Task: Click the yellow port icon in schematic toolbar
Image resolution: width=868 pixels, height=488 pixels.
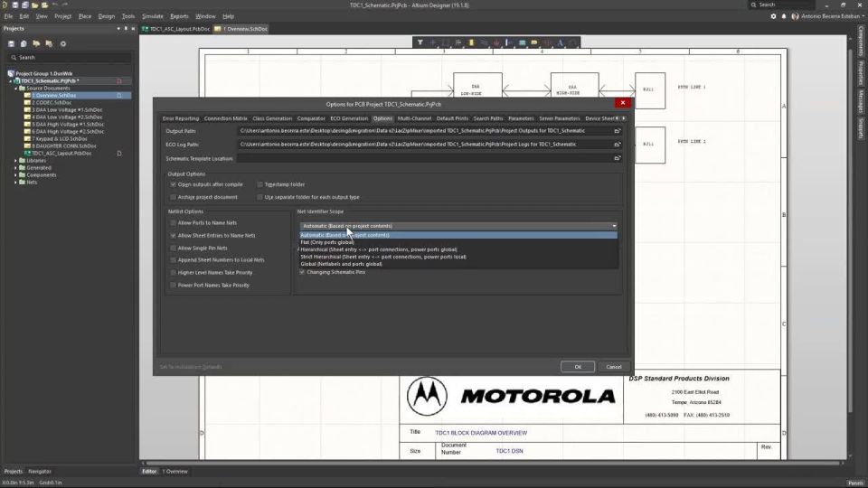Action: tap(534, 42)
